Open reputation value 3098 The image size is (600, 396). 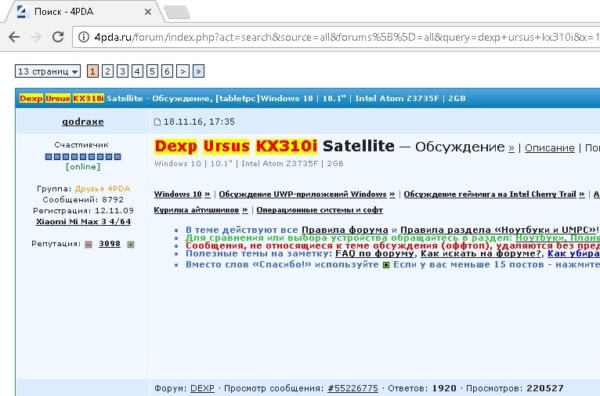click(109, 244)
